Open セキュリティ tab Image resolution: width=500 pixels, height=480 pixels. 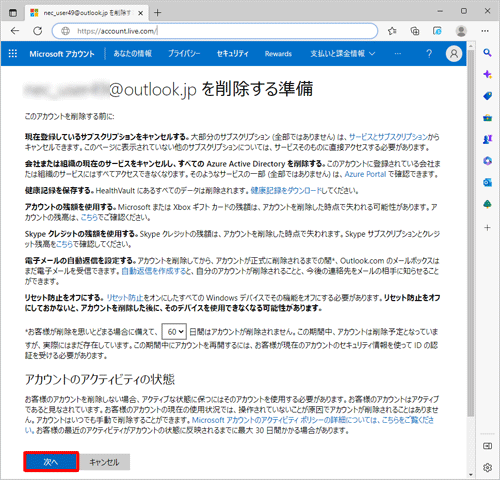233,54
